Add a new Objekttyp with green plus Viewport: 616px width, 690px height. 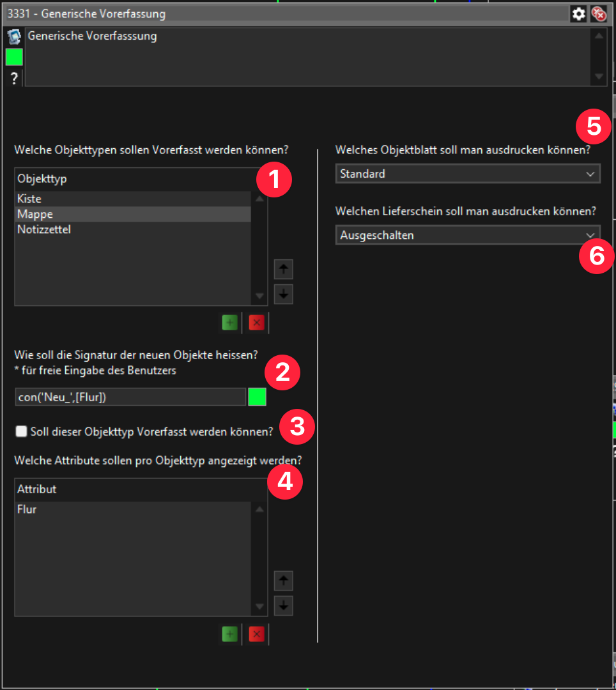coord(229,323)
